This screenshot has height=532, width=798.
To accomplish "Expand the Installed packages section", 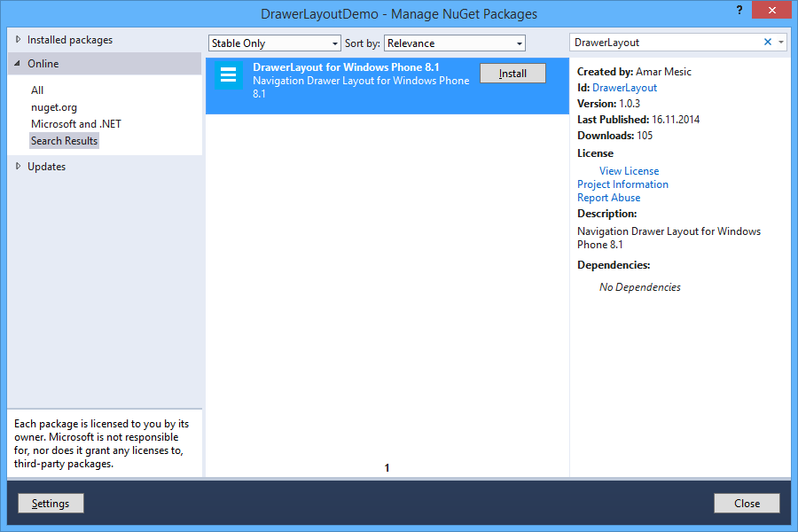I will (x=19, y=40).
